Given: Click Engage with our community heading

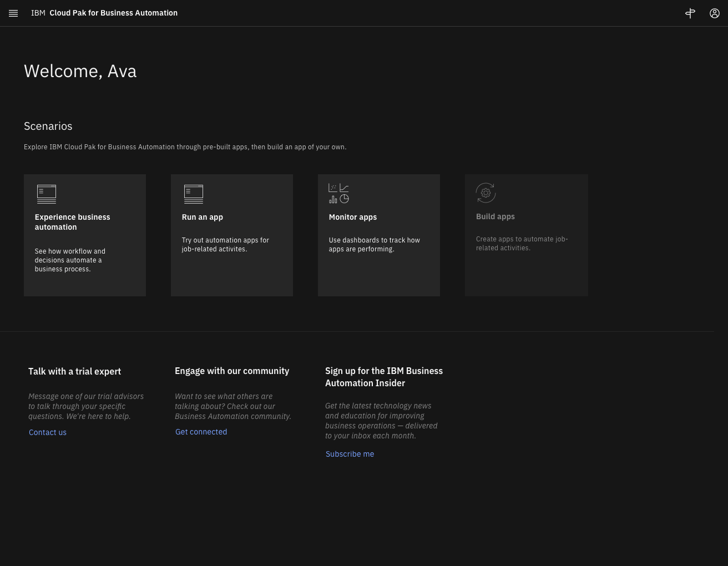Looking at the screenshot, I should click(232, 371).
